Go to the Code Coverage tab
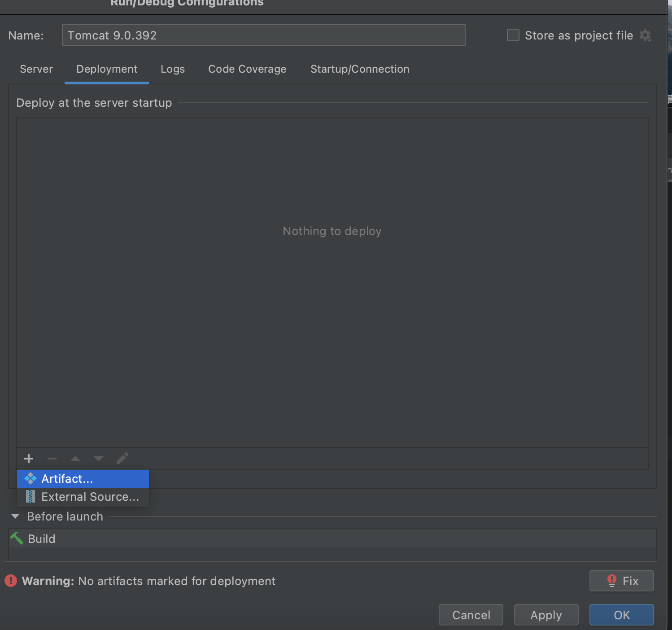This screenshot has width=672, height=630. [x=247, y=69]
